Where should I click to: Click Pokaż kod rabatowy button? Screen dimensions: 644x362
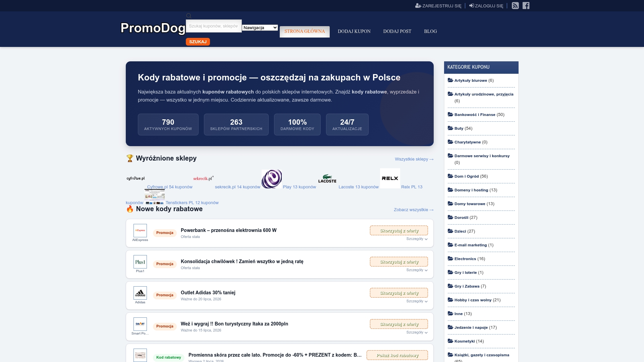click(397, 355)
